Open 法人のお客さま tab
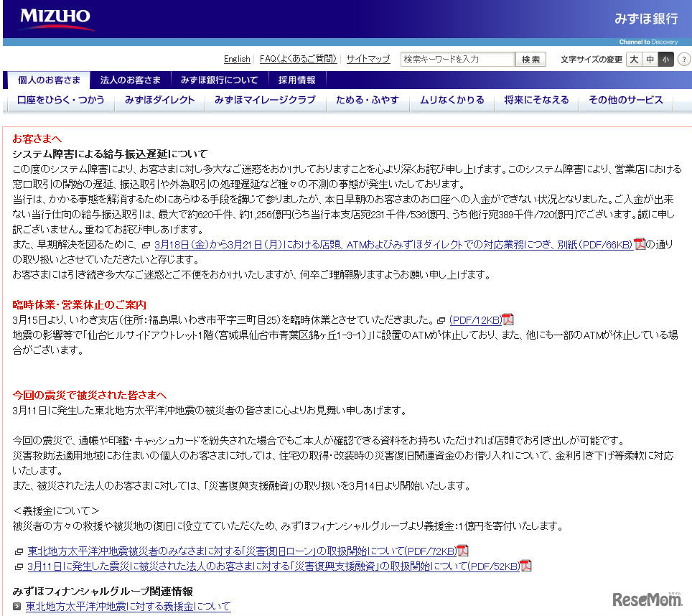Screen dimensions: 692x616 pos(130,80)
